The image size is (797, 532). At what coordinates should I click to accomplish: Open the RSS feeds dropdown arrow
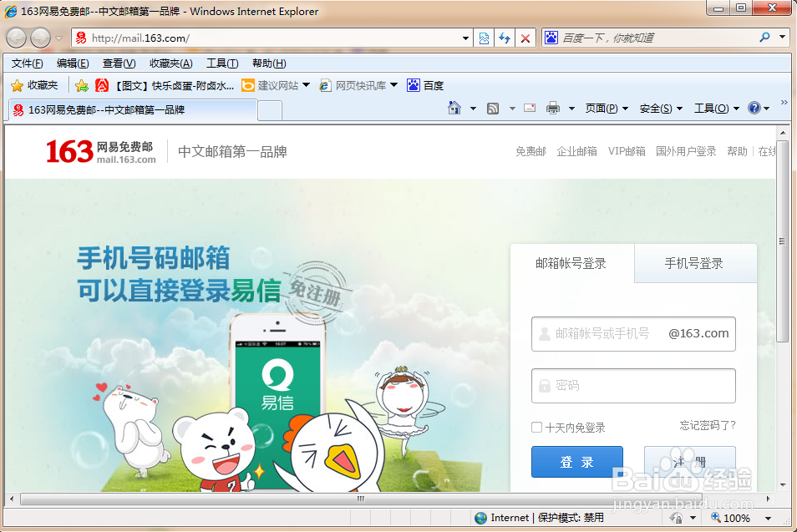(x=512, y=109)
